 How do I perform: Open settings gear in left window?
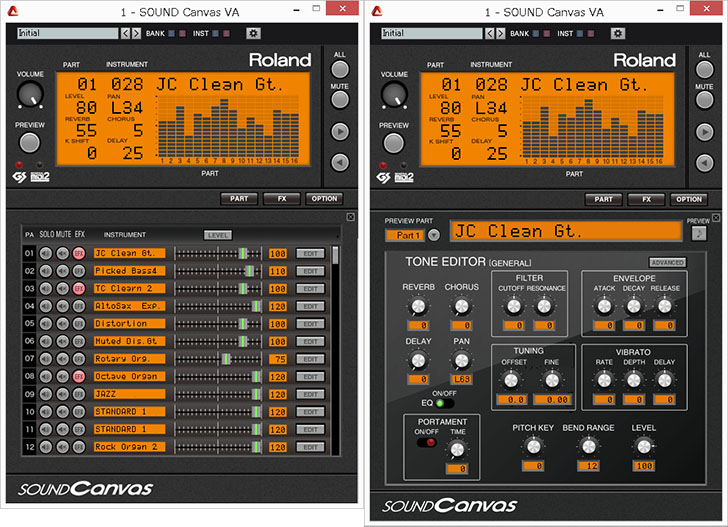point(253,33)
